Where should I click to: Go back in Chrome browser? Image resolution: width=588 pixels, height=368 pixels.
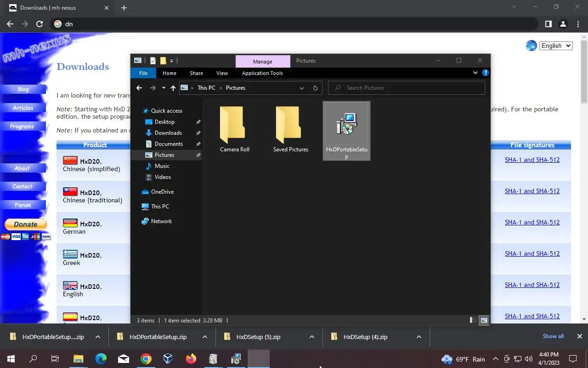10,24
